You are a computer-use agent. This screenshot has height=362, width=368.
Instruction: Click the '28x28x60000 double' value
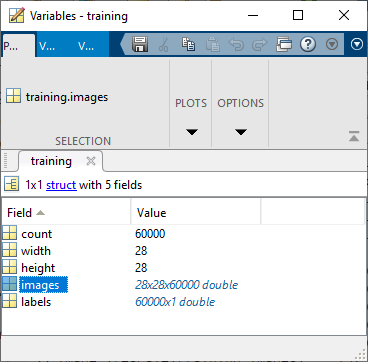point(187,285)
